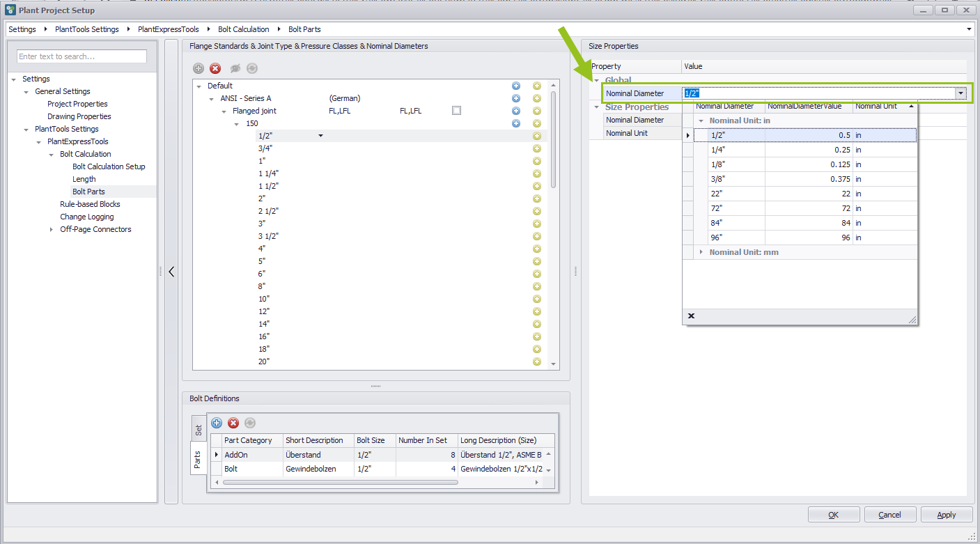Open the Nominal Diameter value dropdown arrow

(x=960, y=93)
